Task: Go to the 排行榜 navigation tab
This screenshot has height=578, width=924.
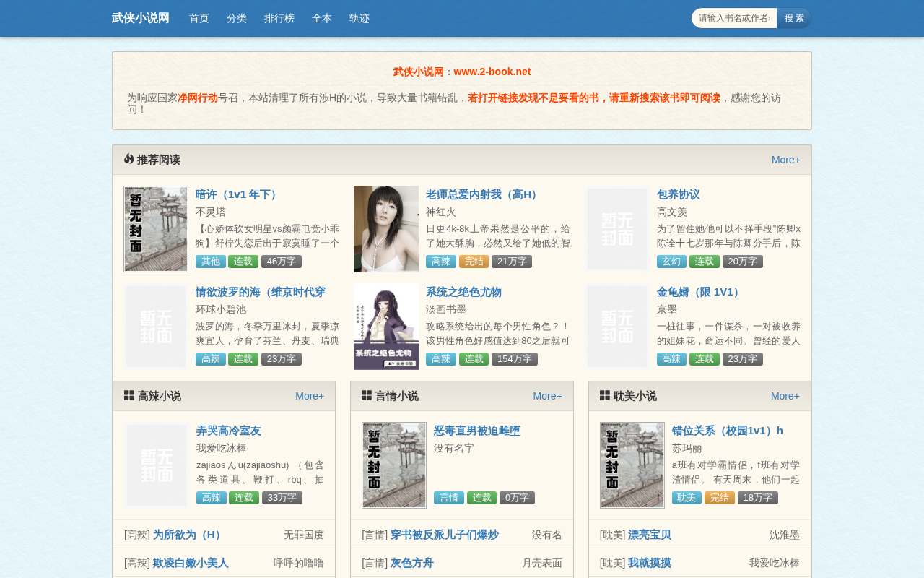Action: (x=279, y=18)
